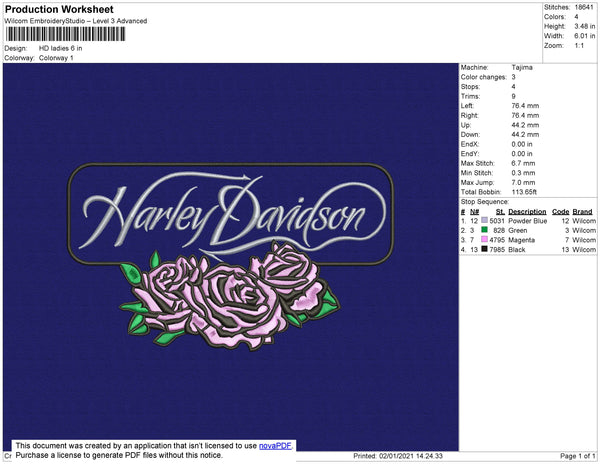The height and width of the screenshot is (464, 600).
Task: Select 'Wilcom EmbroideryStudio – Level 3 Advanced' text
Action: [76, 21]
